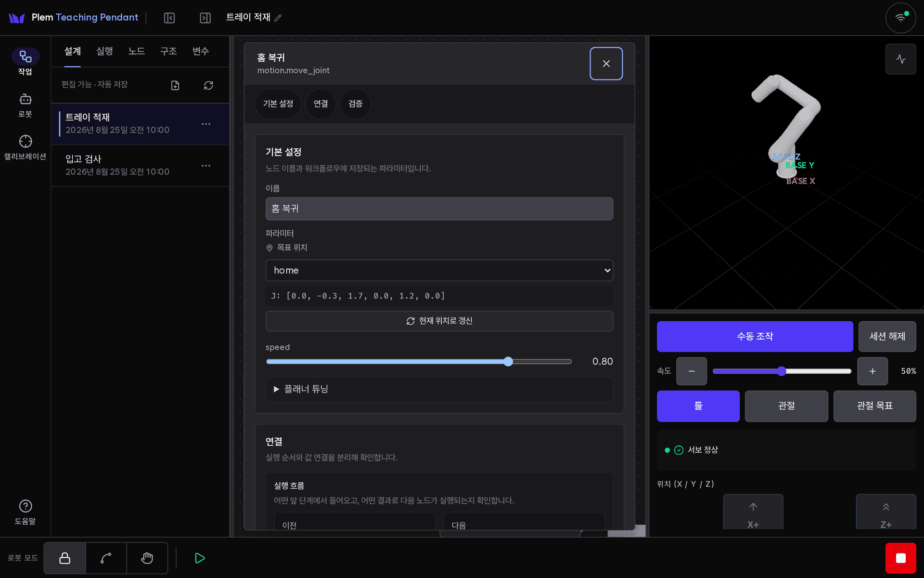This screenshot has width=924, height=578.
Task: Select the path robot mode
Action: (106, 558)
